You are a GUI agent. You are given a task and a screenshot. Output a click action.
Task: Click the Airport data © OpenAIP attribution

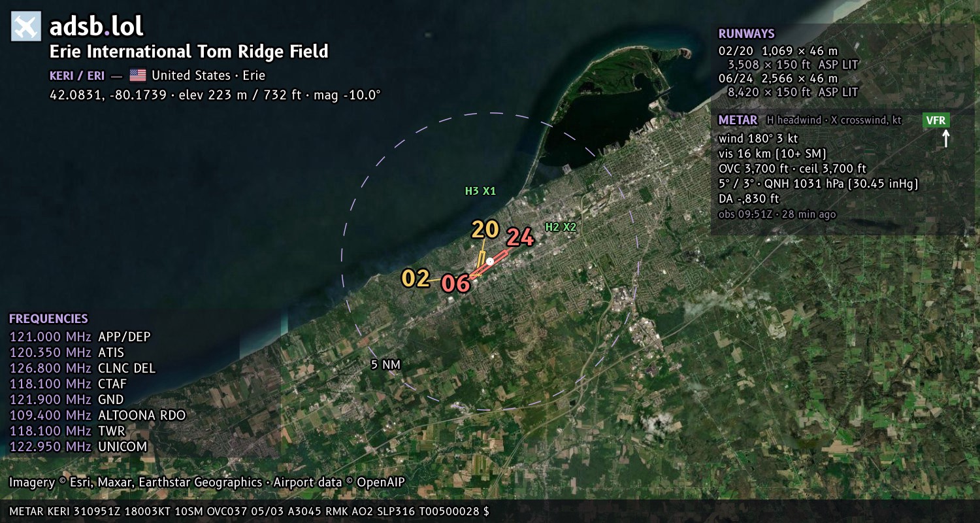click(339, 482)
